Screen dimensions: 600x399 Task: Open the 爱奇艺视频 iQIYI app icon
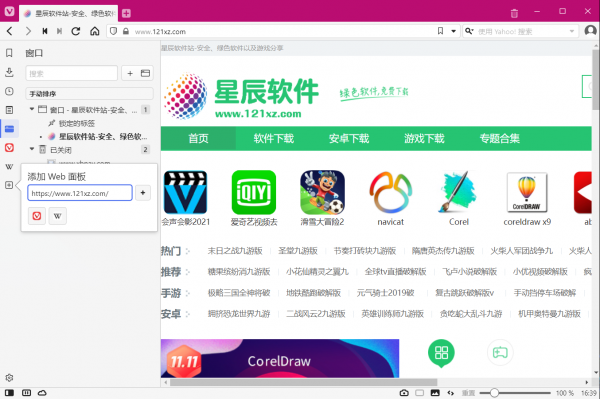pos(254,192)
